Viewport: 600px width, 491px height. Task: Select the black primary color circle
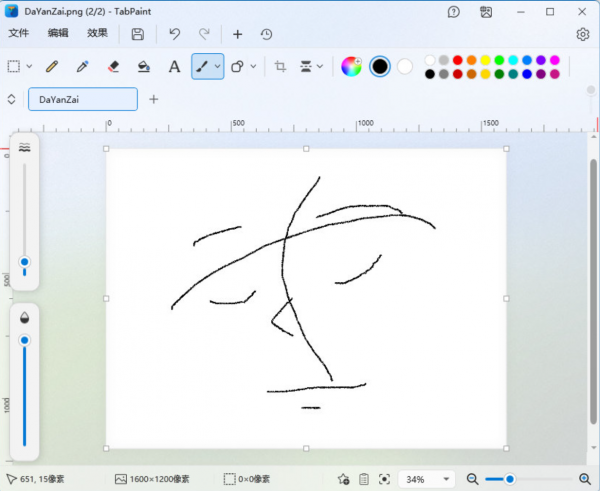coord(380,67)
